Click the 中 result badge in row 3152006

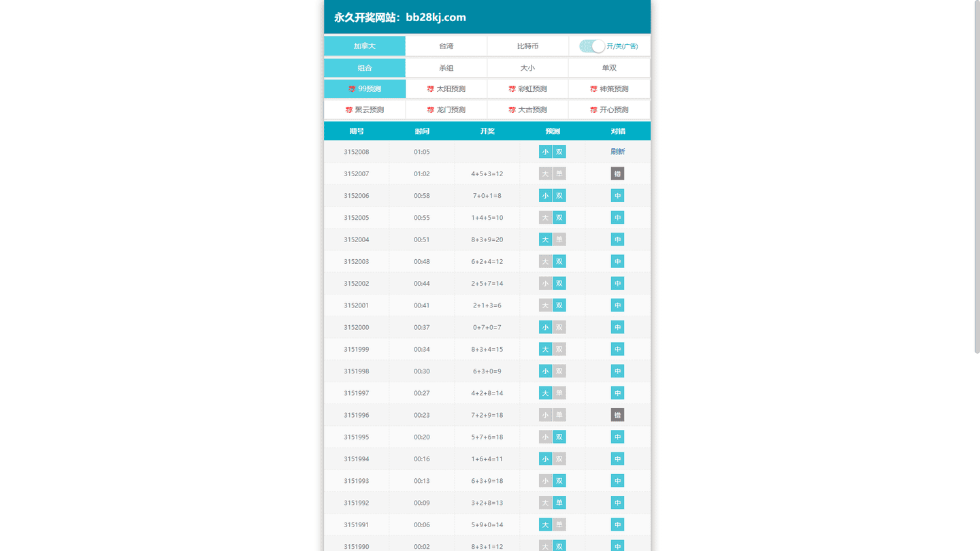(x=618, y=196)
